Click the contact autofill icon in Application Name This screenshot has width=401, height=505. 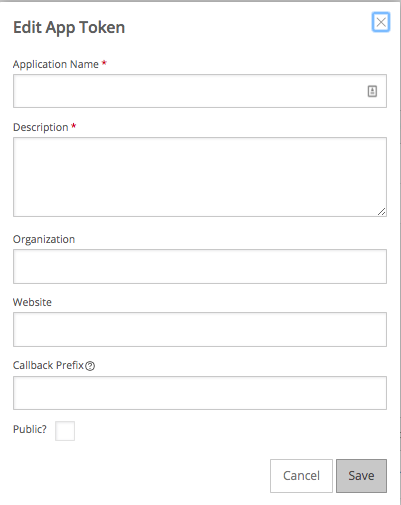point(372,91)
